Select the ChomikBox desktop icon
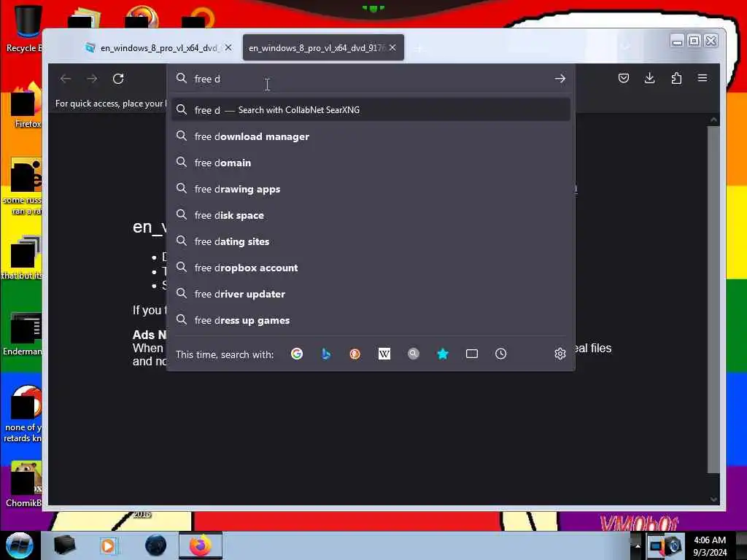The image size is (747, 560). pos(24,484)
